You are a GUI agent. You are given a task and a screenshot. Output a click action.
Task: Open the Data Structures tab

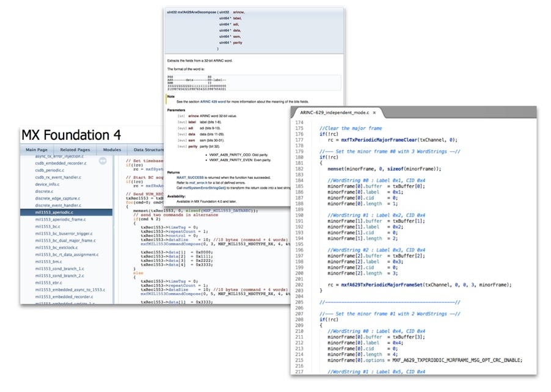148,150
